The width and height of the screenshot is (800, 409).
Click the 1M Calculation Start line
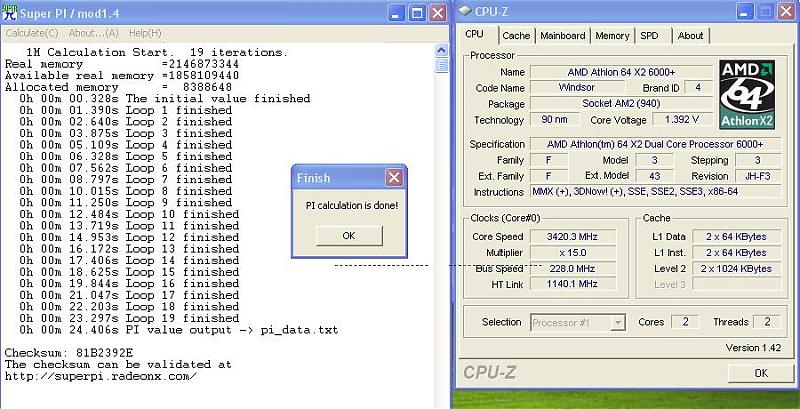point(157,53)
